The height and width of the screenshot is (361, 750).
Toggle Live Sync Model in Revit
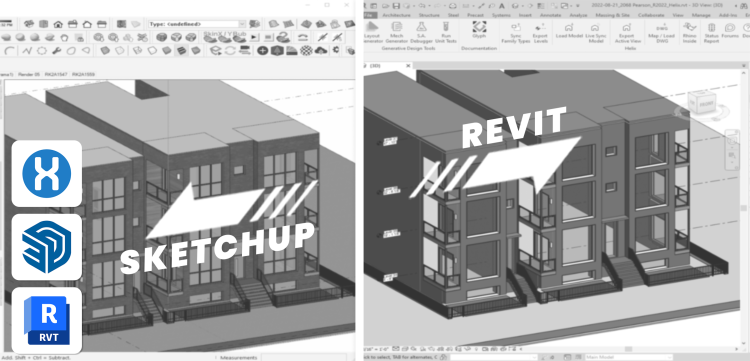[595, 33]
